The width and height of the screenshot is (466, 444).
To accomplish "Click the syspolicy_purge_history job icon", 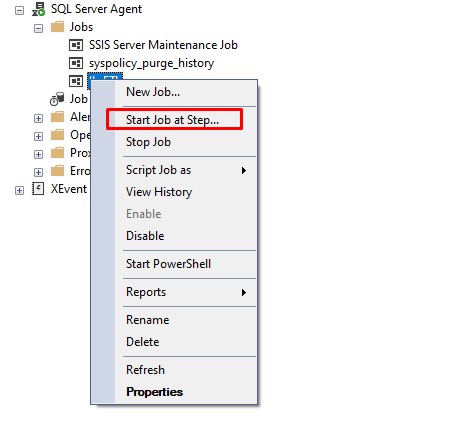I will [x=76, y=63].
